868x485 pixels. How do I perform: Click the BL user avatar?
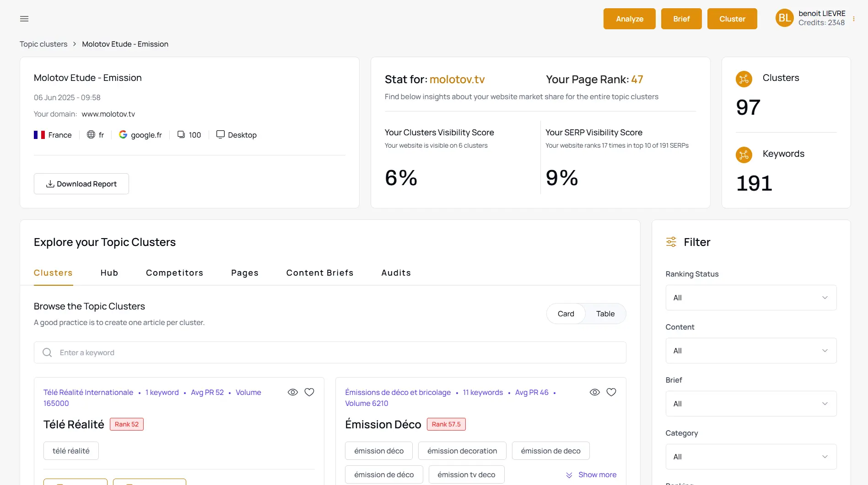pyautogui.click(x=784, y=18)
